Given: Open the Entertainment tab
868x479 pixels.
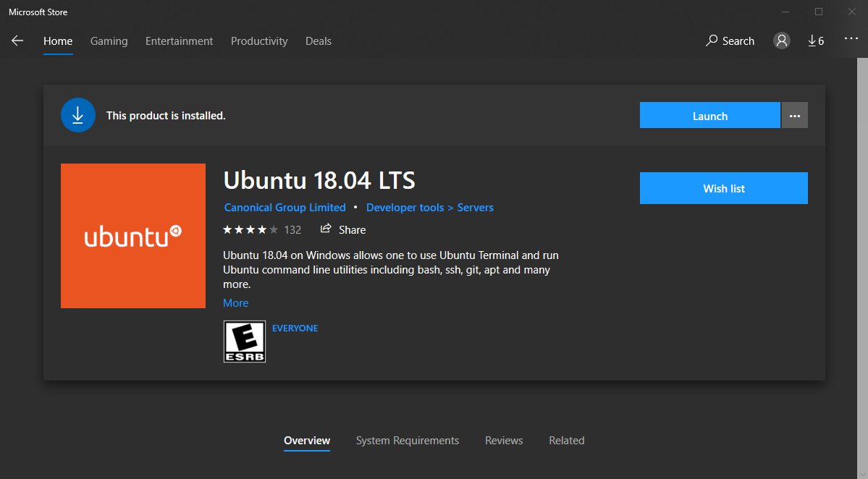Looking at the screenshot, I should [x=179, y=41].
